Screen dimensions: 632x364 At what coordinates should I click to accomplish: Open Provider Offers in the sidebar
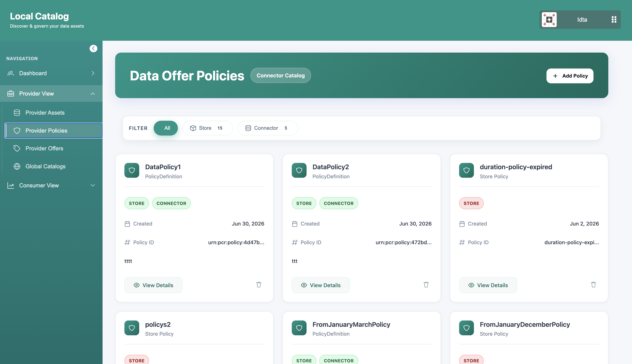click(53, 148)
